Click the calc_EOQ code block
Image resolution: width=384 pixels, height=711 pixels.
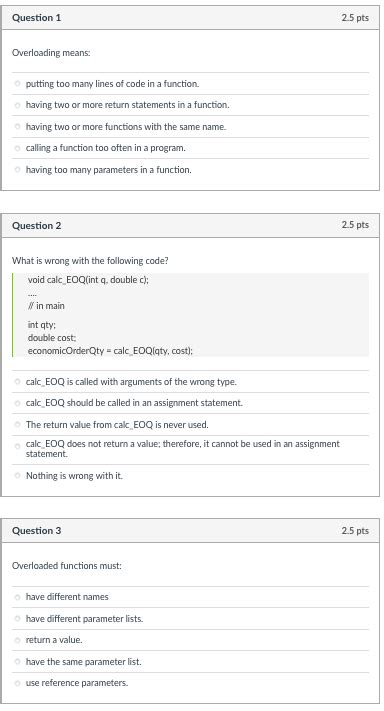190,315
